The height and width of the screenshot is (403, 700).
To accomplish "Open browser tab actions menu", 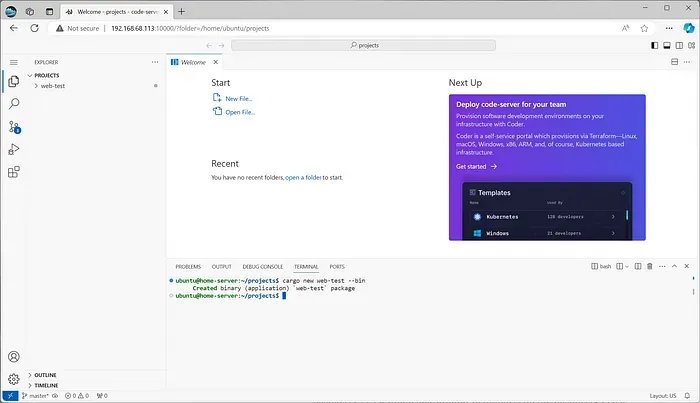I will pyautogui.click(x=50, y=12).
